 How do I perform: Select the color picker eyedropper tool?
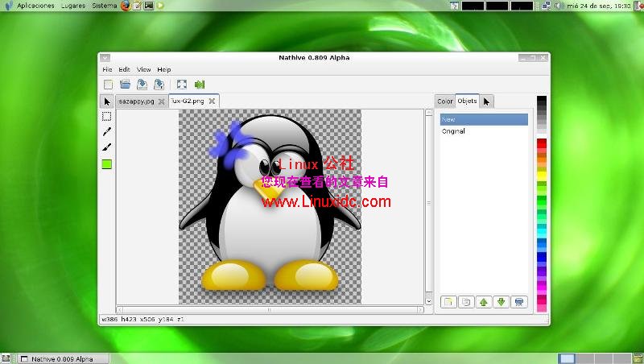coord(107,131)
